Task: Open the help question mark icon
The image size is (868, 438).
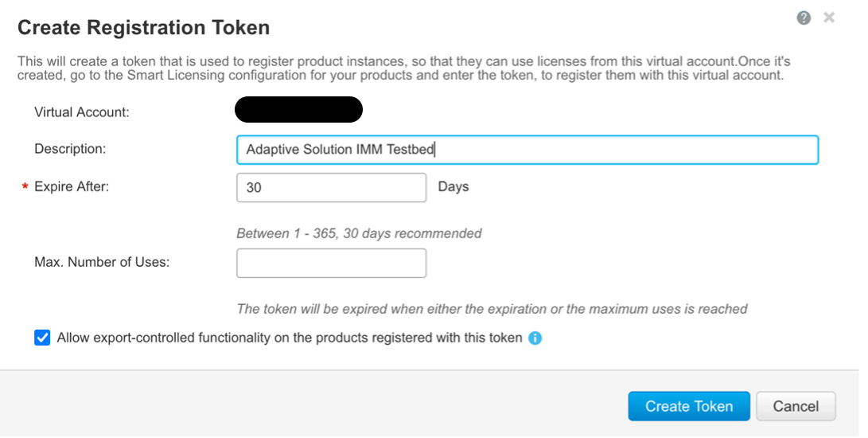Action: coord(804,18)
